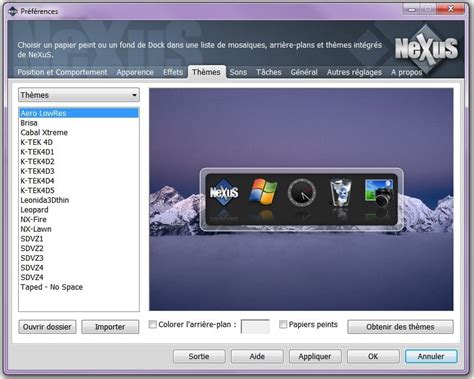Pick the SDVZ1 theme
This screenshot has height=379, width=474.
coord(79,239)
